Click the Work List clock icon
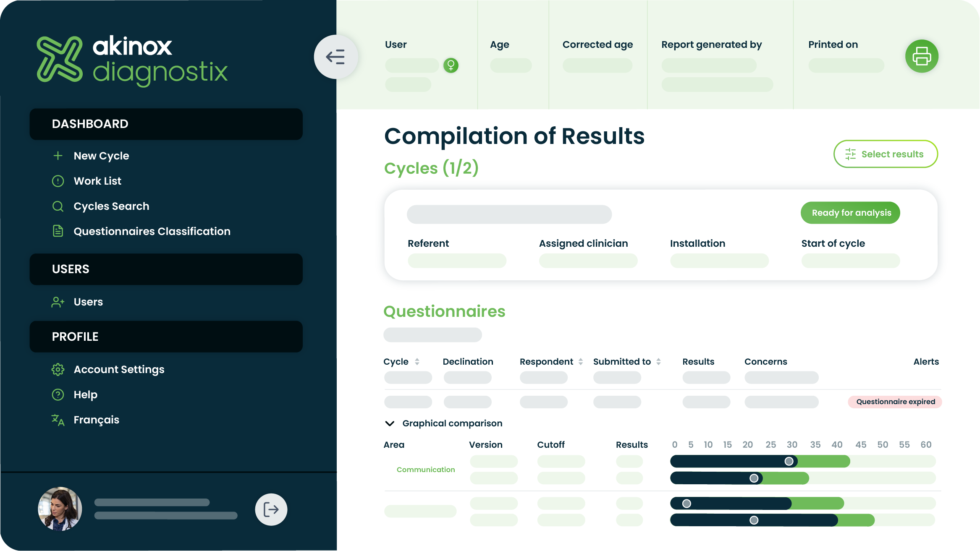Viewport: 980px width, 551px height. (x=57, y=181)
